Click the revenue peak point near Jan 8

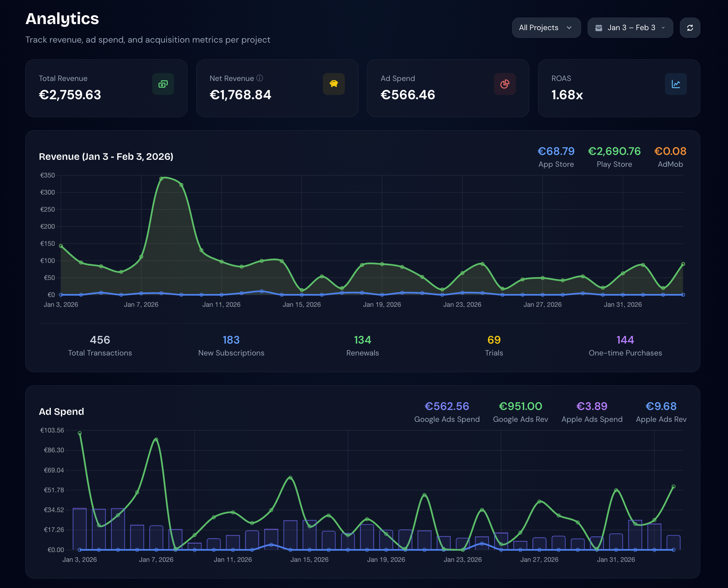(x=162, y=178)
